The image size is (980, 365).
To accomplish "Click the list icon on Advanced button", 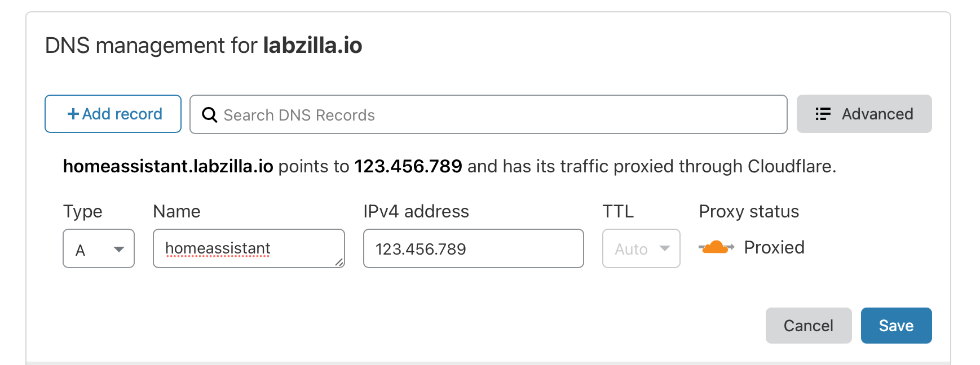I will coord(823,114).
